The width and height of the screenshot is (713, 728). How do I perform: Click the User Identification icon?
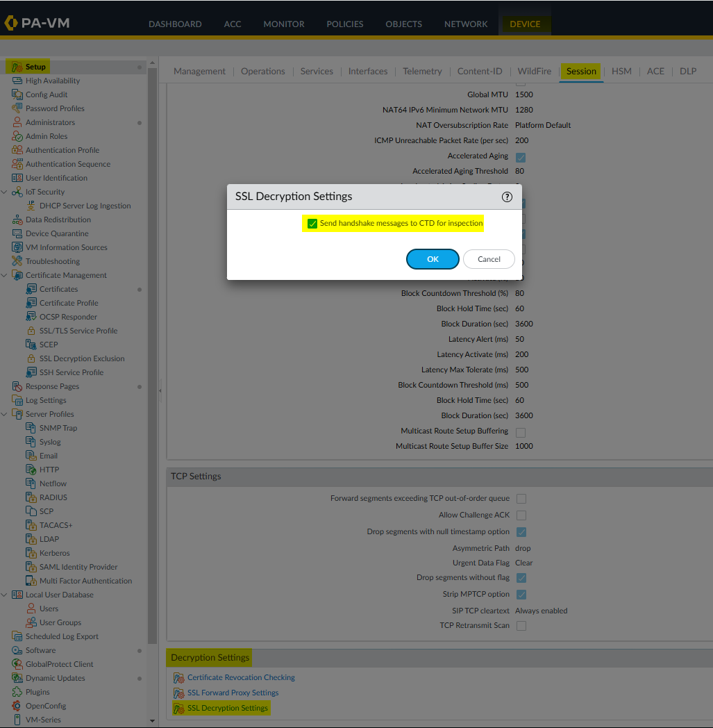point(17,179)
